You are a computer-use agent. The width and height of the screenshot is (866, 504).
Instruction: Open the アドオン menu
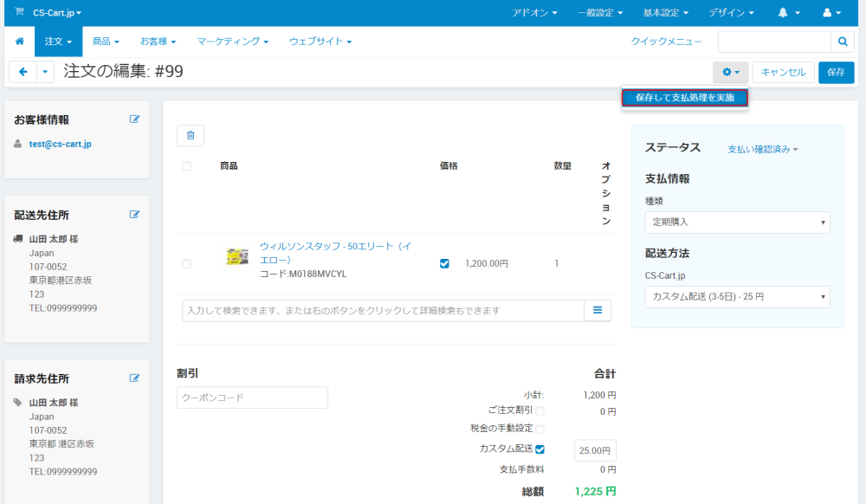(534, 13)
